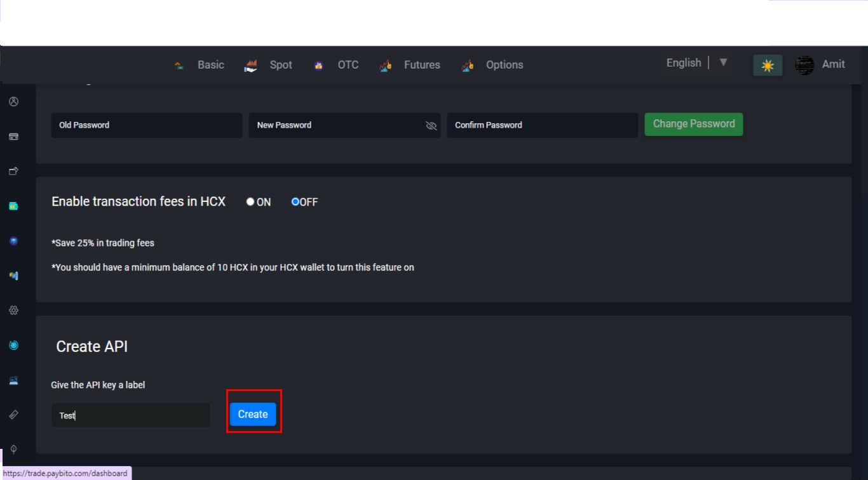868x480 pixels.
Task: Click inside the Old Password field
Action: tap(146, 125)
